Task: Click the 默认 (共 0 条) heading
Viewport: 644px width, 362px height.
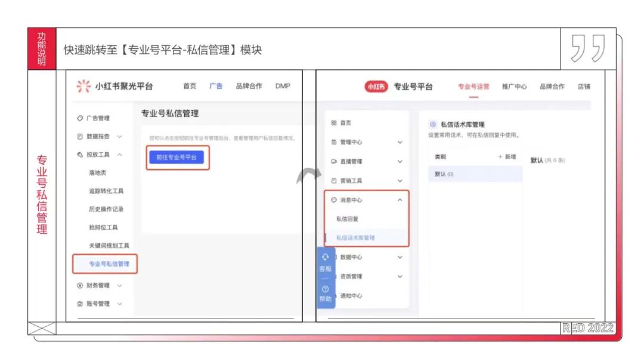Action: click(x=547, y=160)
